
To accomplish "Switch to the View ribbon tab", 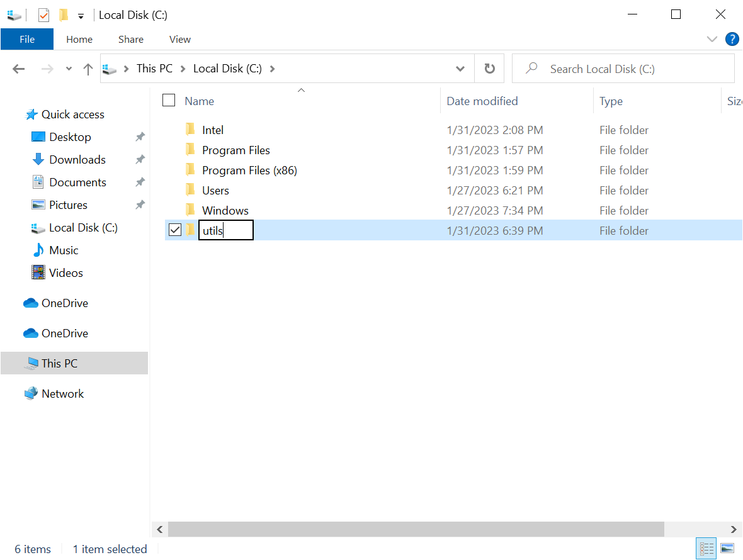I will click(x=179, y=39).
